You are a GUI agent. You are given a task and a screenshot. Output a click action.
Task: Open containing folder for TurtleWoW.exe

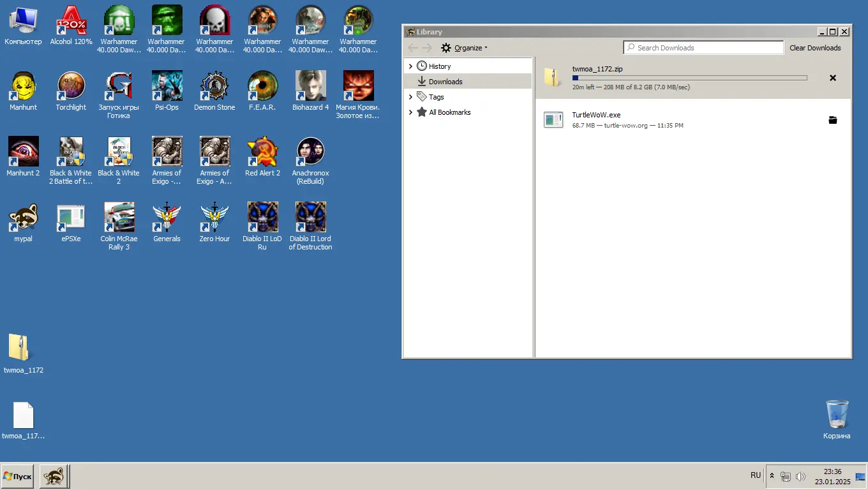pos(832,120)
